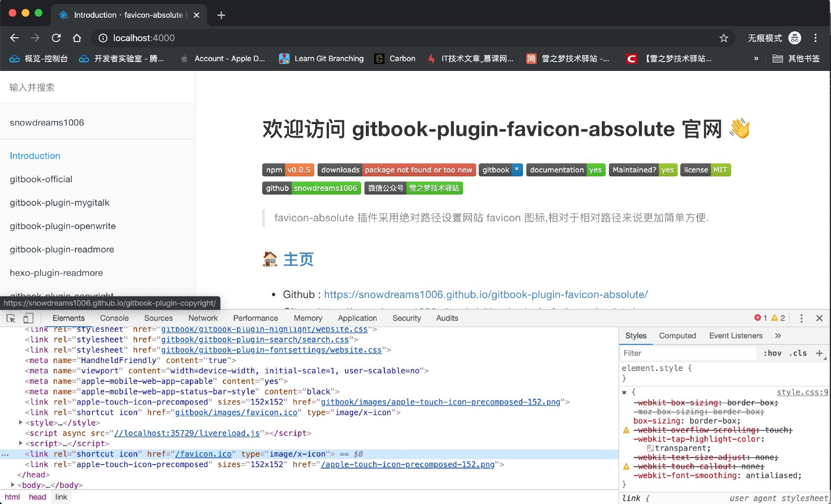831x504 pixels.
Task: Open the Computed styles tab
Action: point(677,336)
